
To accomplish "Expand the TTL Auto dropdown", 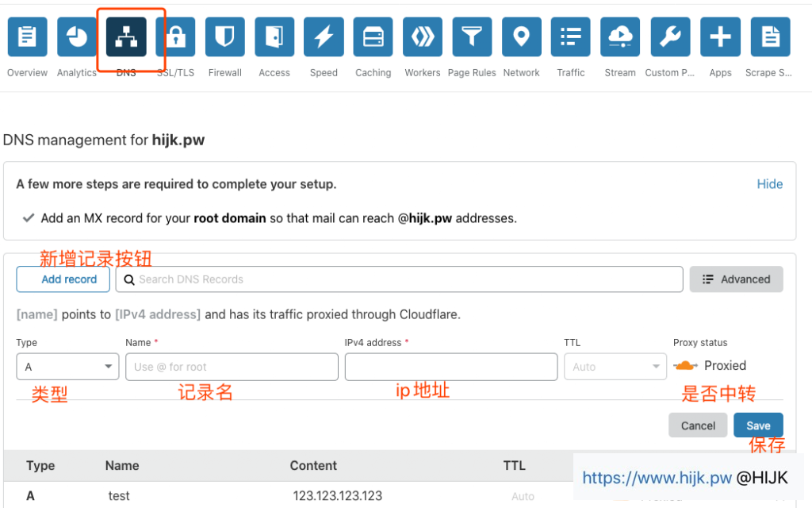I will [x=615, y=366].
